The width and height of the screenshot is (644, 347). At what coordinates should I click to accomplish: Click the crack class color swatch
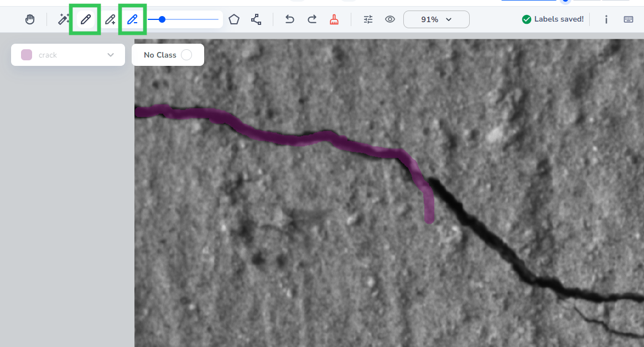[27, 55]
